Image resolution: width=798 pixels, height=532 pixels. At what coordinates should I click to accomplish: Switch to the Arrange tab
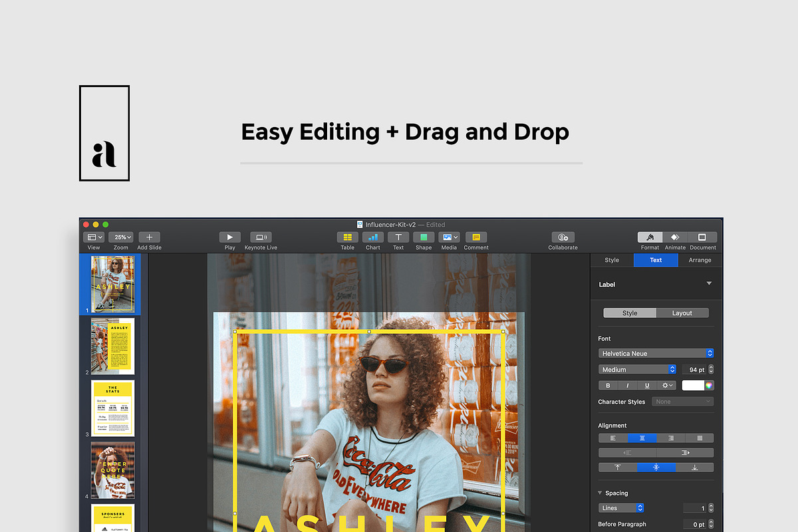tap(700, 260)
